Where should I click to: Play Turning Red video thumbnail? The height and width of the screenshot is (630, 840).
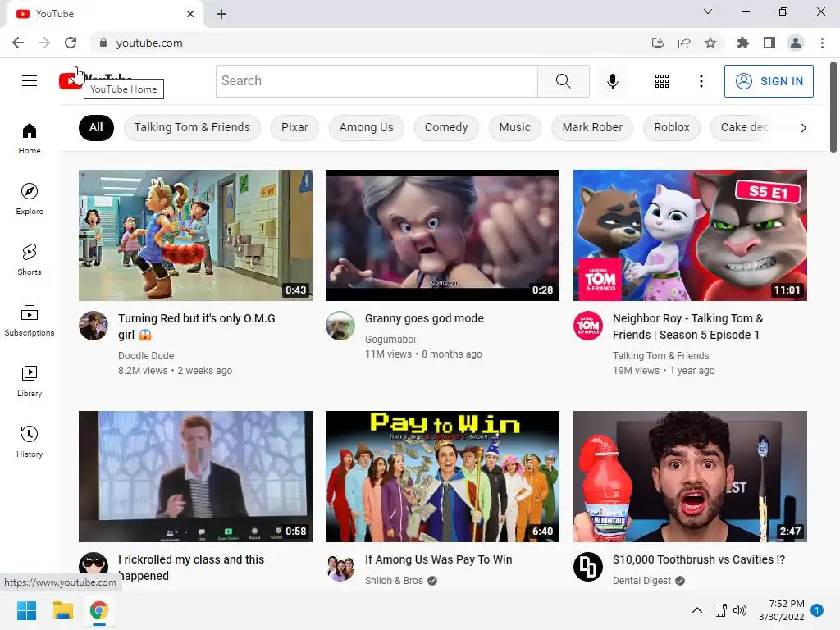pyautogui.click(x=195, y=235)
